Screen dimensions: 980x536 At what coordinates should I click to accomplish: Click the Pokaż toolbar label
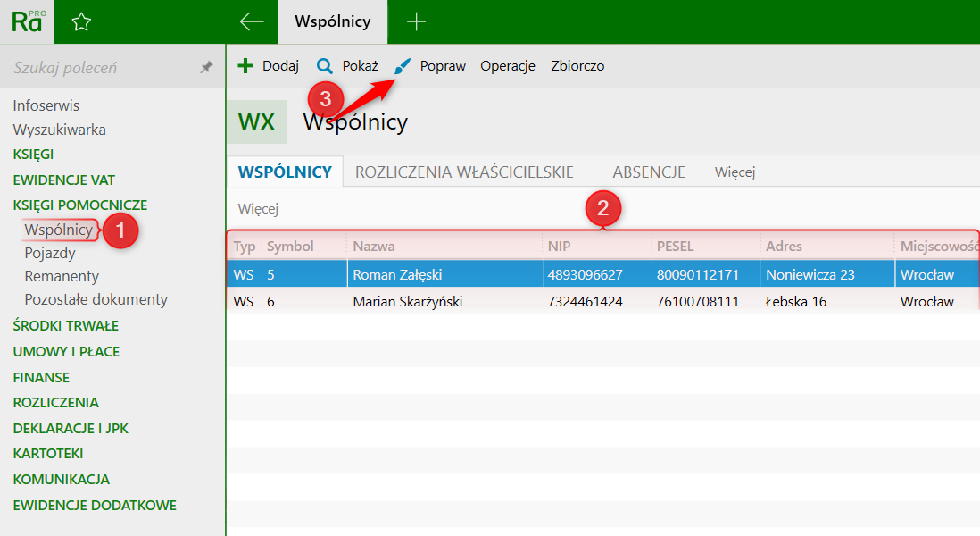tap(360, 66)
